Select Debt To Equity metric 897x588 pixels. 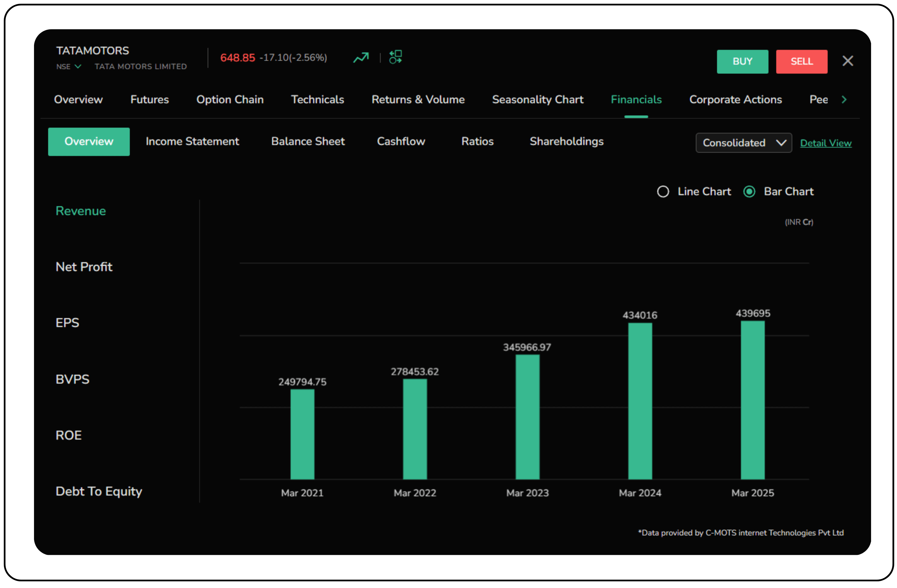pos(99,491)
